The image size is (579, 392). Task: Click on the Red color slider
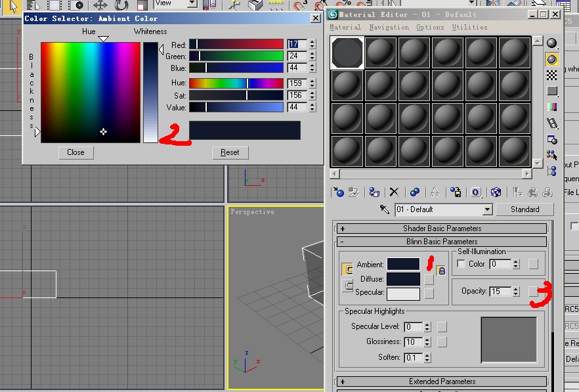click(236, 45)
